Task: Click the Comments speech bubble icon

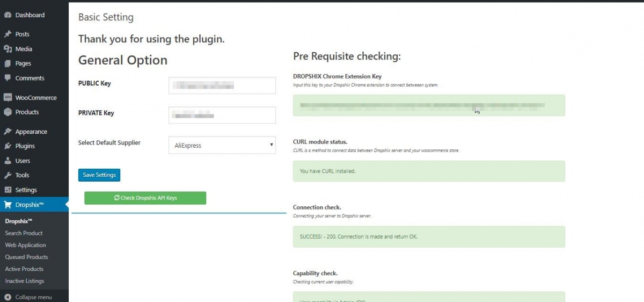Action: (8, 78)
